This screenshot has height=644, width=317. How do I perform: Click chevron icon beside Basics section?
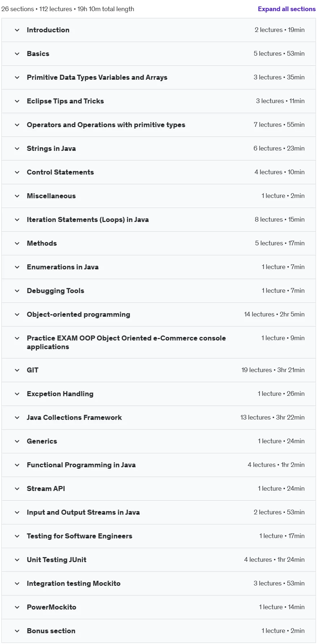(x=17, y=54)
